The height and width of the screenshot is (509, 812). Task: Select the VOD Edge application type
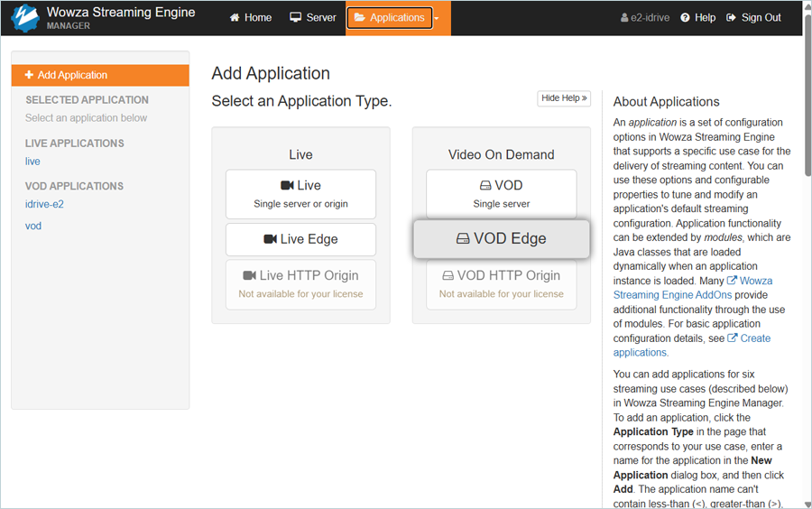pyautogui.click(x=502, y=239)
